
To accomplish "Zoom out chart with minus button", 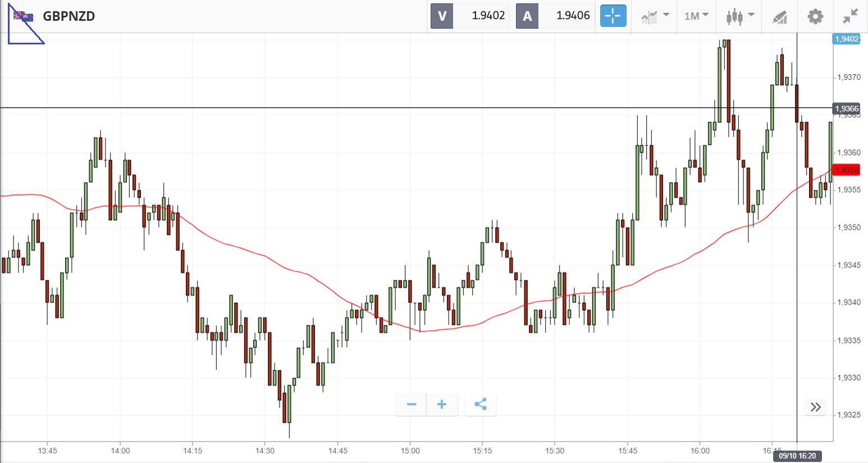I will [x=412, y=405].
